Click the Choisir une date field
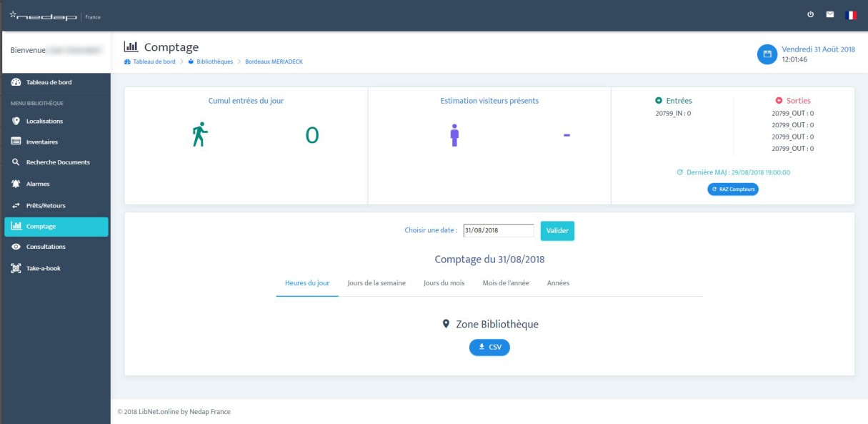868x424 pixels. tap(499, 230)
